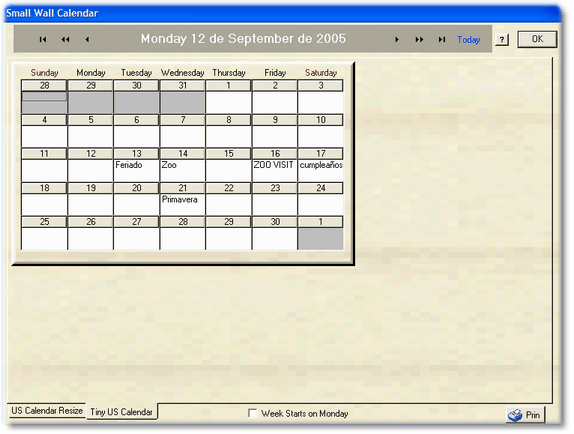Jump to last date navigation arrow

click(442, 39)
